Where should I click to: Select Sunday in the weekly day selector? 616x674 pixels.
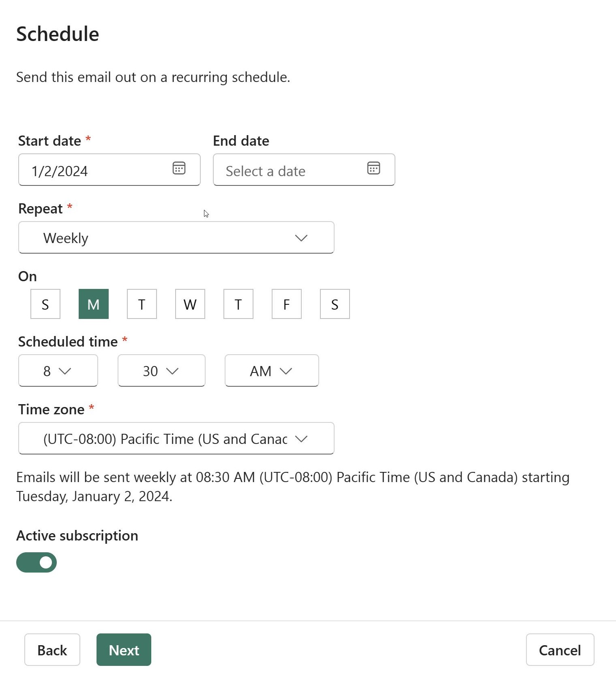click(45, 304)
